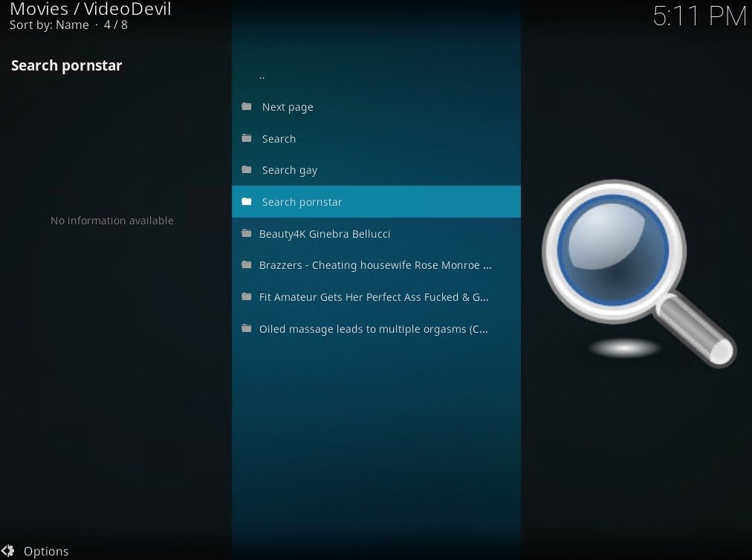Click the folder icon beside Search gay
The width and height of the screenshot is (752, 560).
(247, 170)
